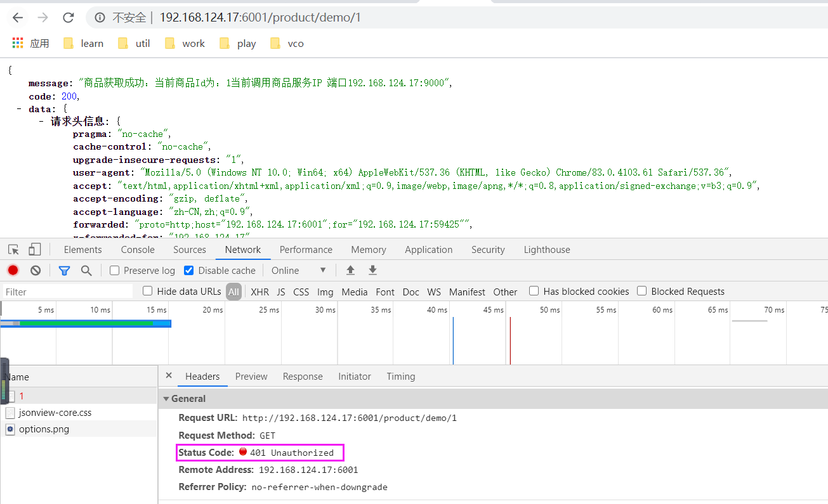This screenshot has height=504, width=828.
Task: Select the inspect element cursor icon
Action: 13,249
